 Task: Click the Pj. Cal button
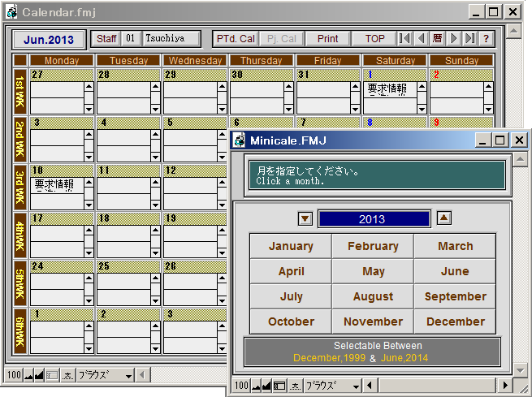point(282,38)
